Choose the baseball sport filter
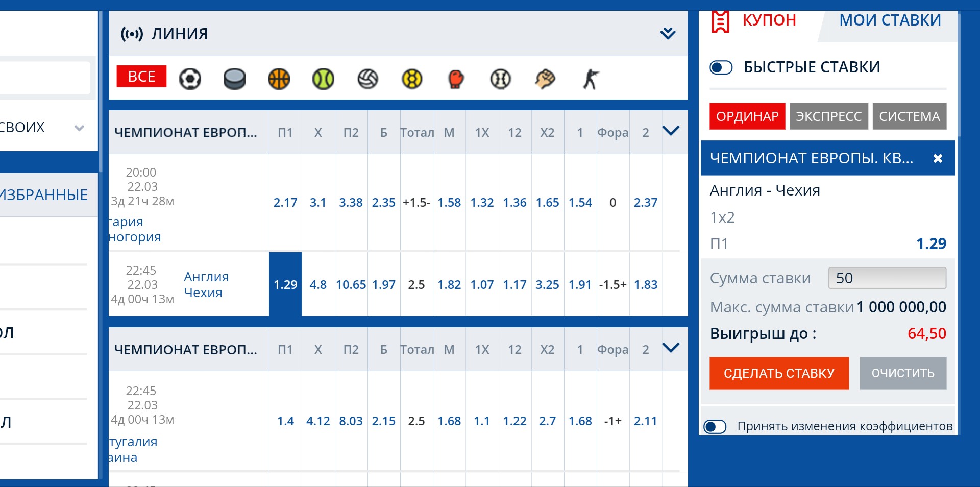Image resolution: width=980 pixels, height=487 pixels. (501, 79)
